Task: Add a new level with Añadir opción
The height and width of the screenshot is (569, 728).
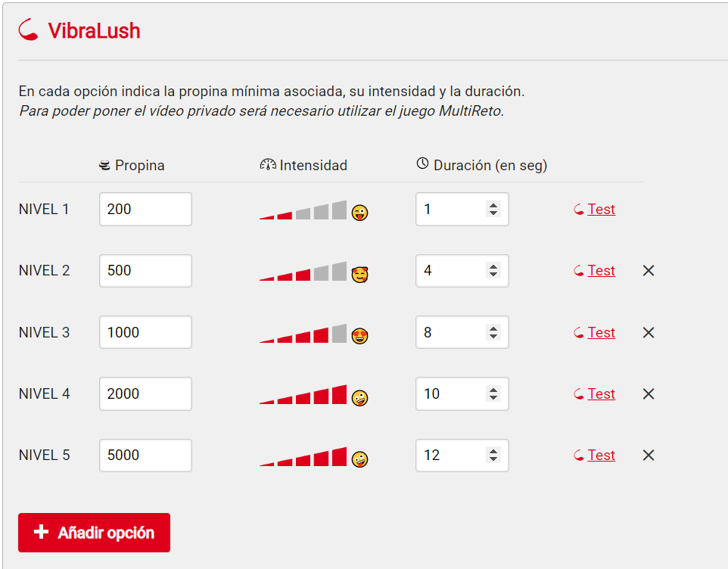Action: [x=95, y=533]
